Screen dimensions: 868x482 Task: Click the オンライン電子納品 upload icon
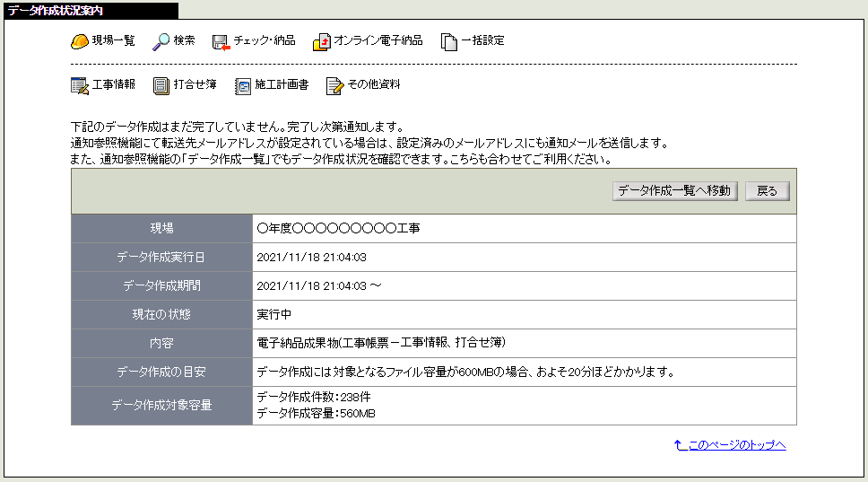point(322,42)
